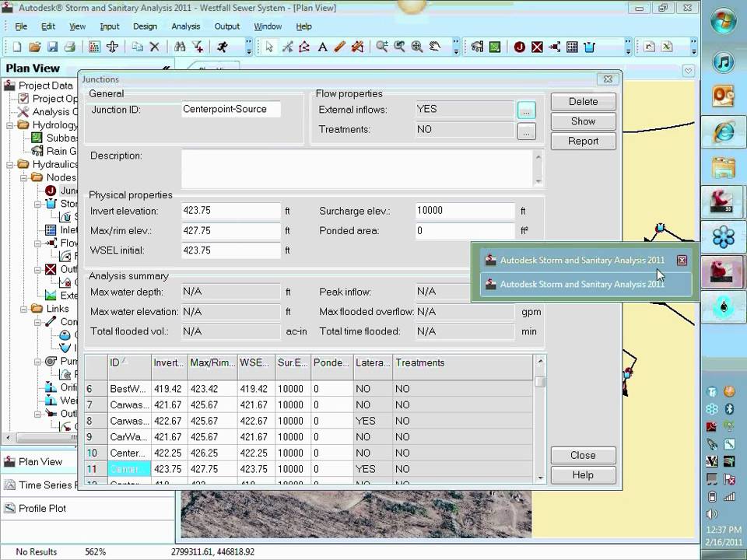
Task: Click the Close button in Junctions dialog
Action: pos(583,455)
